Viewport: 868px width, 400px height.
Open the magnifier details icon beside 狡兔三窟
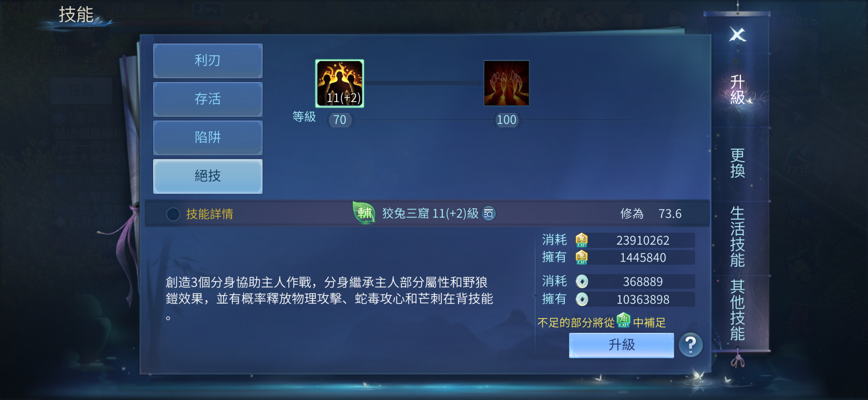489,214
